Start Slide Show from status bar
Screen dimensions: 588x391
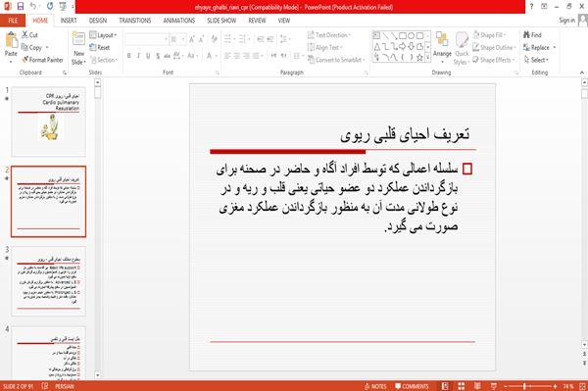pos(494,386)
